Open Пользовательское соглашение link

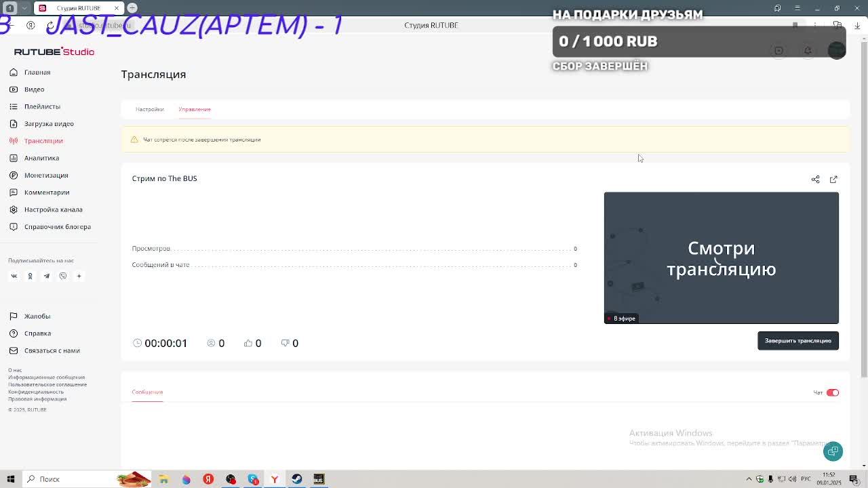tap(47, 384)
